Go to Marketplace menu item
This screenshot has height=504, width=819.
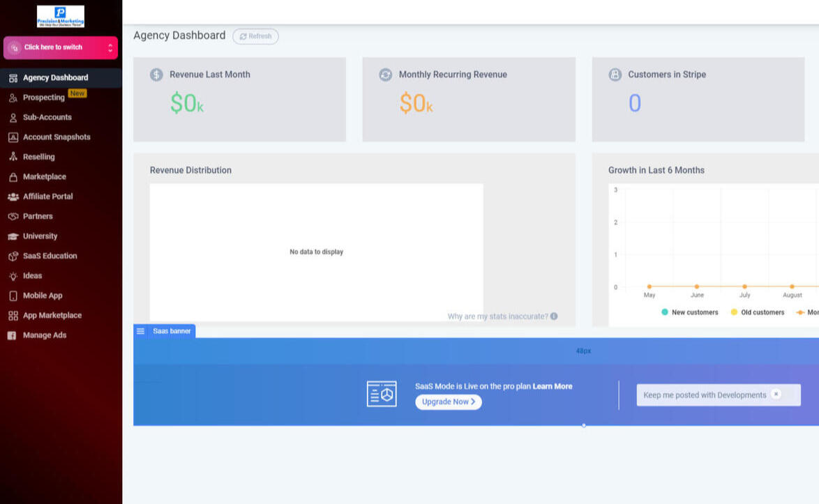coord(44,177)
